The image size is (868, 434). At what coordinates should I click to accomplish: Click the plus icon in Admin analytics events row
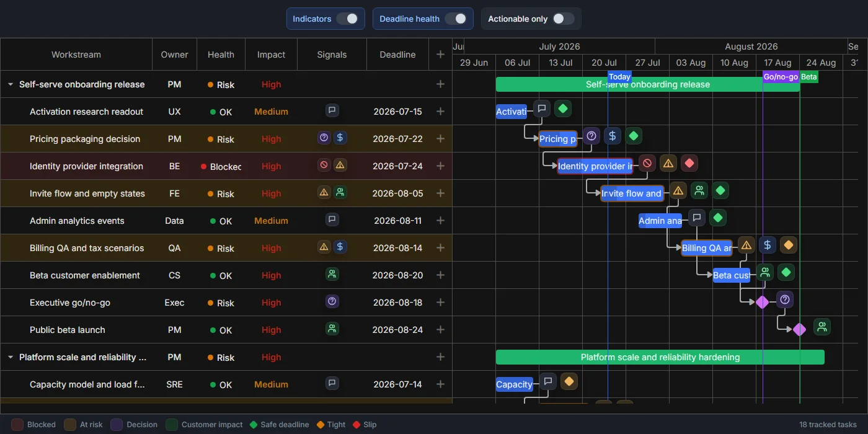(x=440, y=221)
